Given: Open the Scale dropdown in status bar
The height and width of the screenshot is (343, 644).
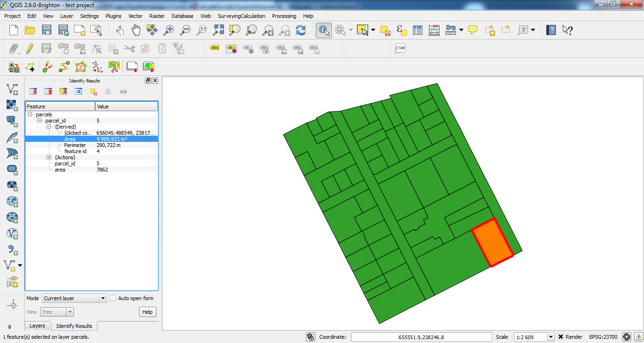Looking at the screenshot, I should click(551, 337).
